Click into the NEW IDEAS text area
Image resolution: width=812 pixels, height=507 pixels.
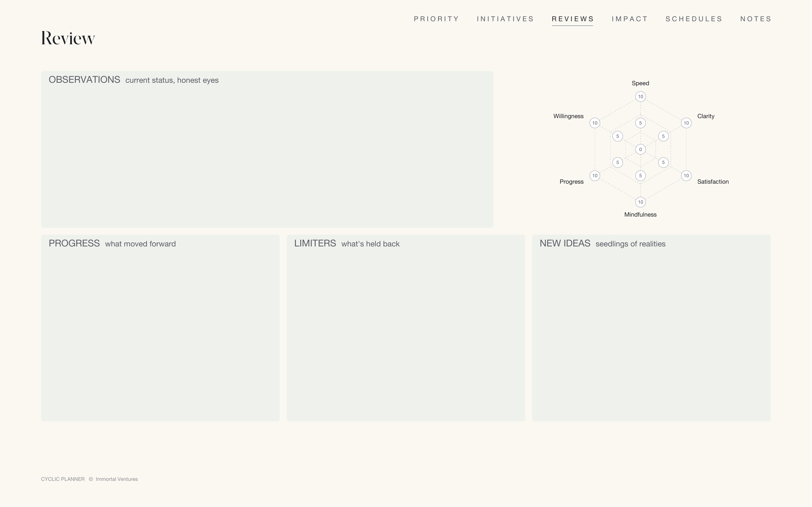pyautogui.click(x=651, y=328)
